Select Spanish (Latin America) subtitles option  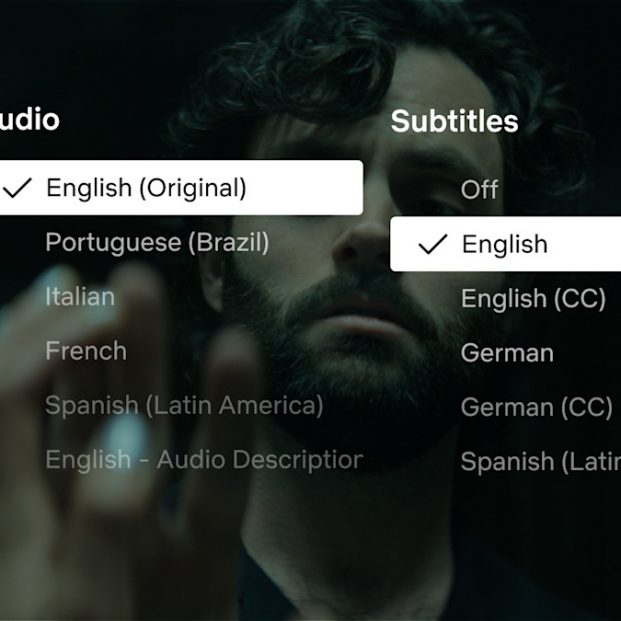point(540,462)
